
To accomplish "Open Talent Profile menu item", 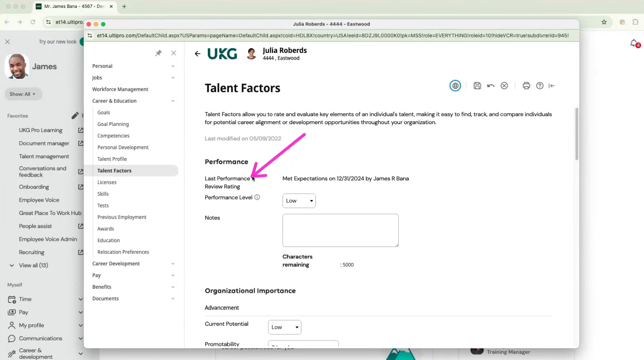I will tap(112, 159).
